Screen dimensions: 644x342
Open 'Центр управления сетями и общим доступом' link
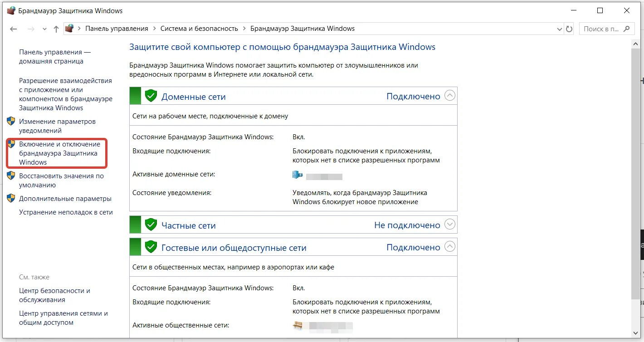click(x=63, y=318)
